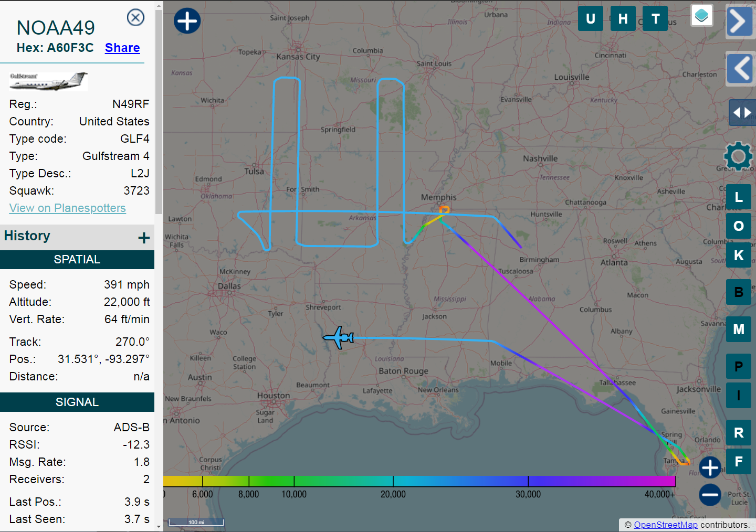
Task: Click the NOAA49 callsign title
Action: [56, 28]
